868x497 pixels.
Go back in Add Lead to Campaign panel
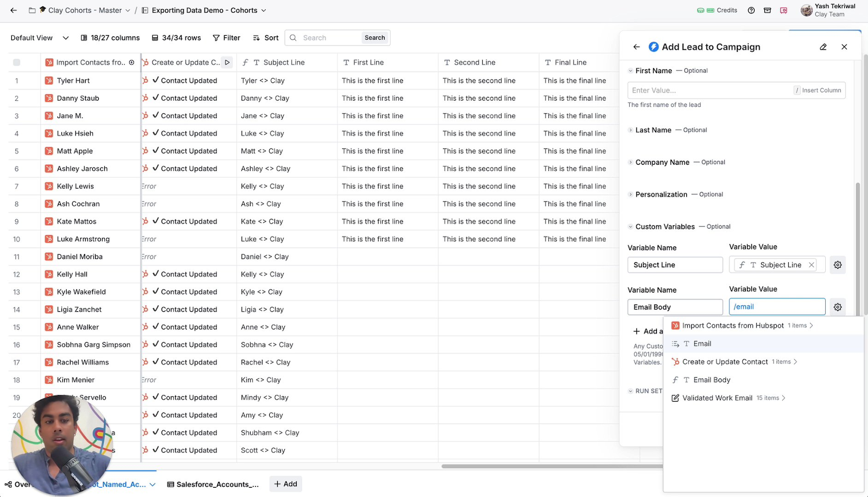click(636, 47)
